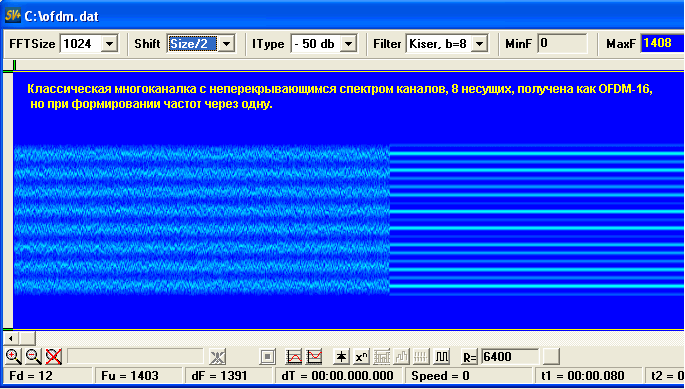Open the FFTSize 1024 dropdown
685x389 pixels.
(109, 44)
